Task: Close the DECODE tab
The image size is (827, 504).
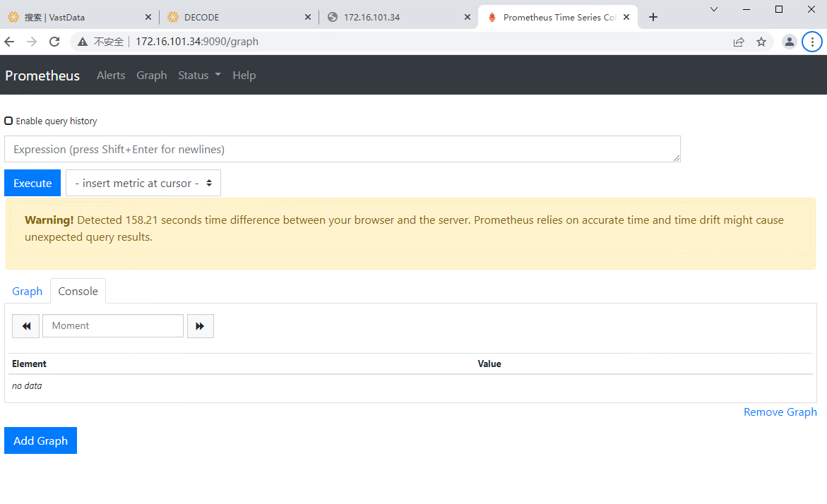Action: point(308,17)
